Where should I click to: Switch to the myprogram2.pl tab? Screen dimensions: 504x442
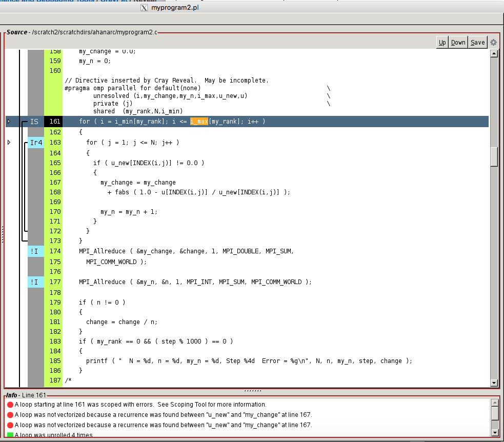(174, 8)
